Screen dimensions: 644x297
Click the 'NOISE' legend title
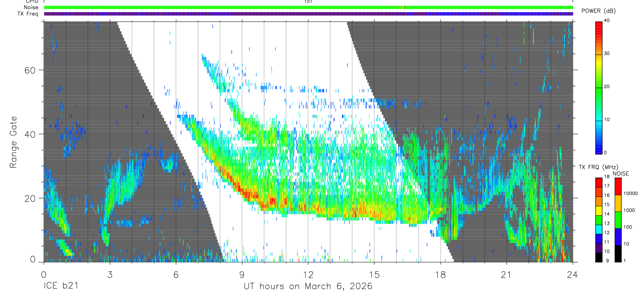pos(621,173)
